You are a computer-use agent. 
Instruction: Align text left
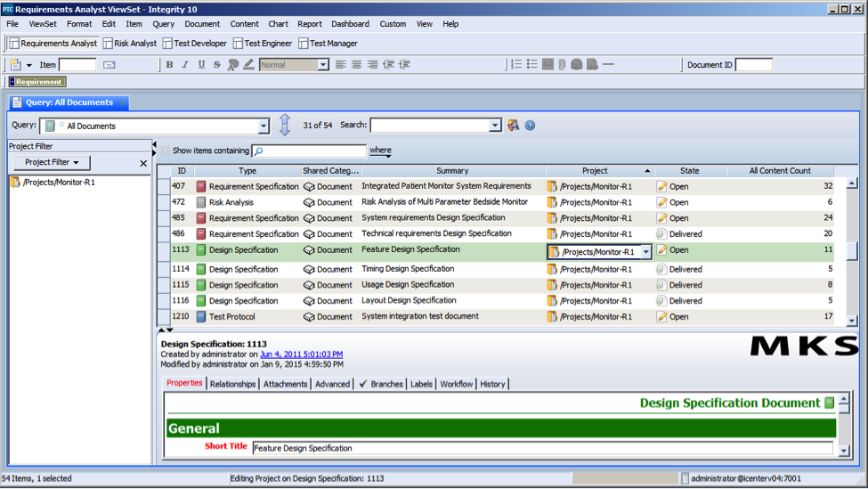tap(340, 65)
